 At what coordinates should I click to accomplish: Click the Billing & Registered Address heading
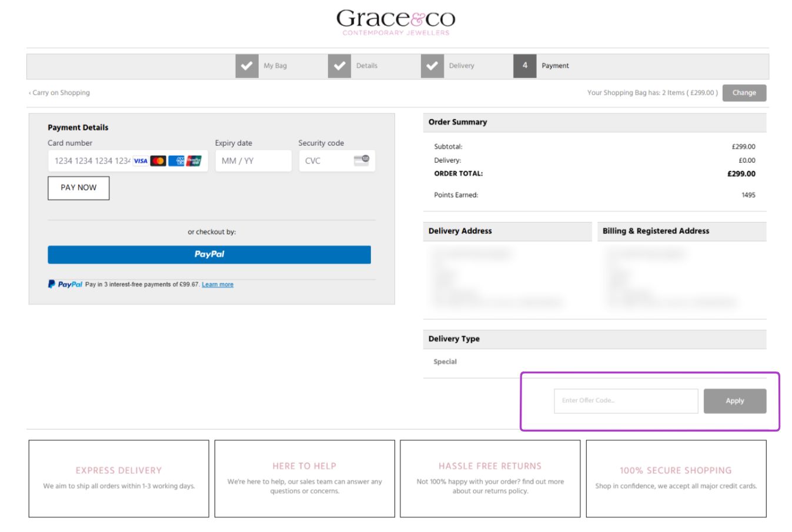[656, 231]
